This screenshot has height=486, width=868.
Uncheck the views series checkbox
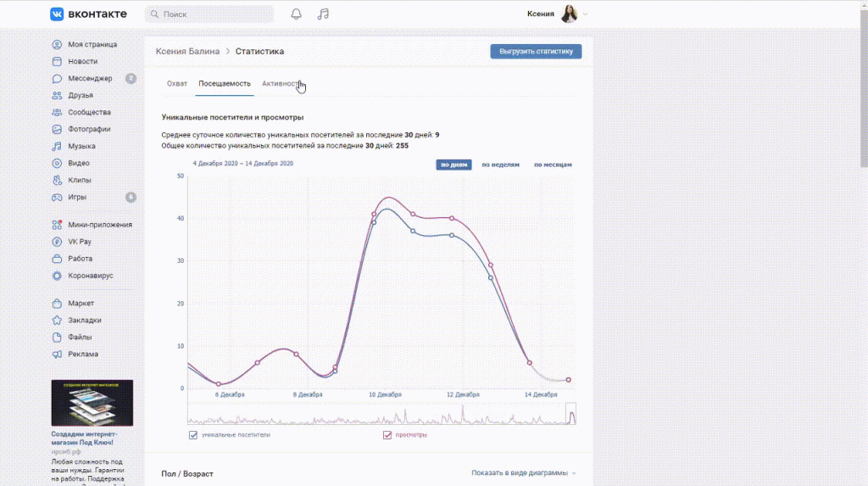coord(387,435)
